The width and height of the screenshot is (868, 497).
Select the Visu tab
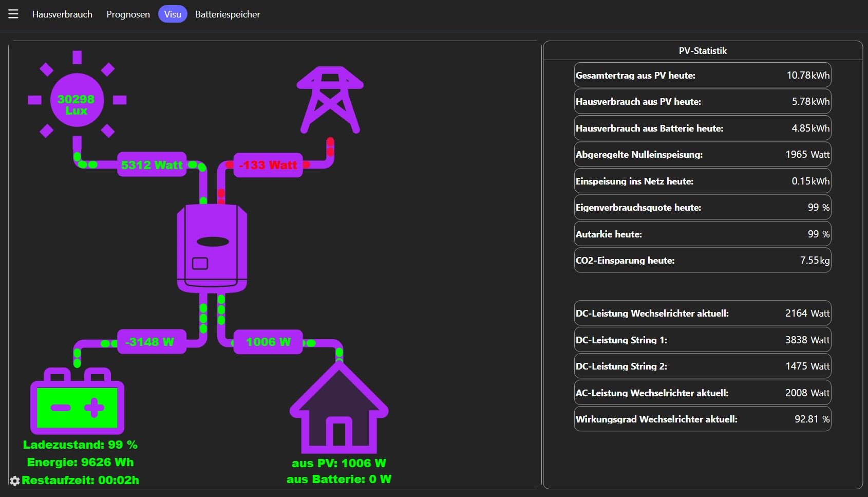click(x=173, y=14)
